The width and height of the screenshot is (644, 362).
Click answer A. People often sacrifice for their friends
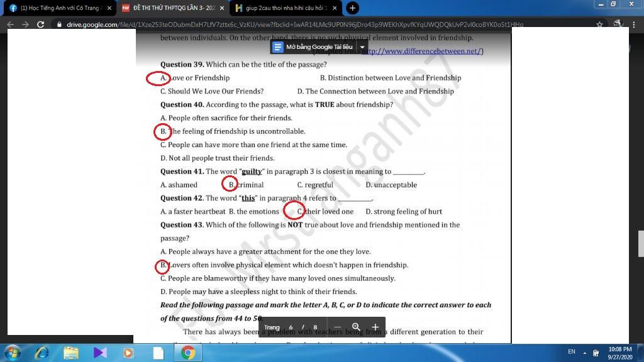click(226, 118)
